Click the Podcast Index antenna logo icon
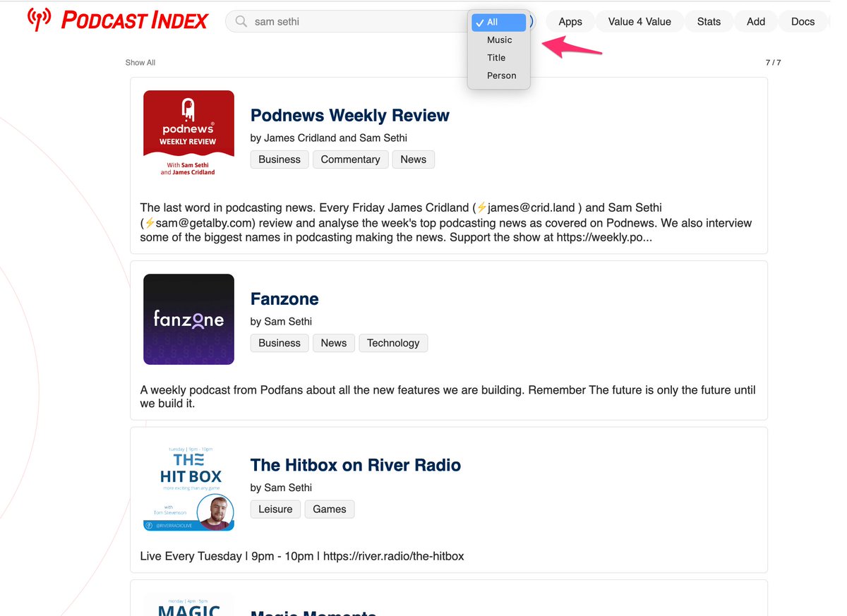 point(40,20)
